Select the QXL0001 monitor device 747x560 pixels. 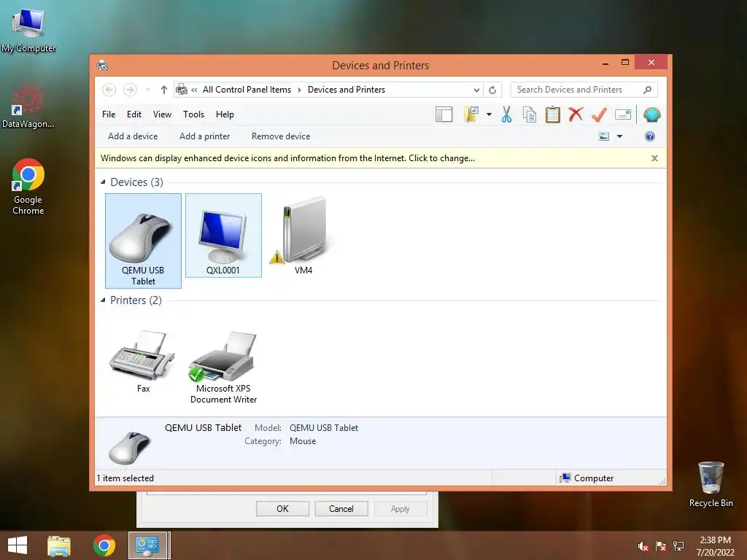point(223,236)
